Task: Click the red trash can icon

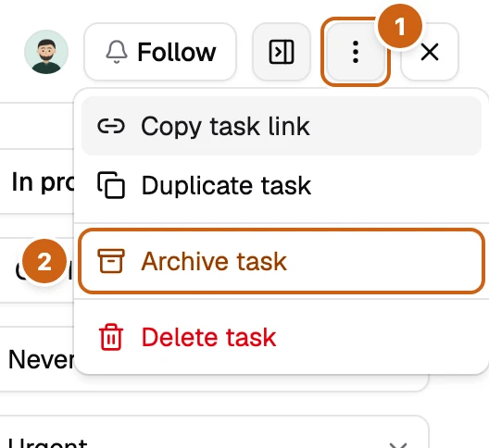Action: click(x=111, y=337)
